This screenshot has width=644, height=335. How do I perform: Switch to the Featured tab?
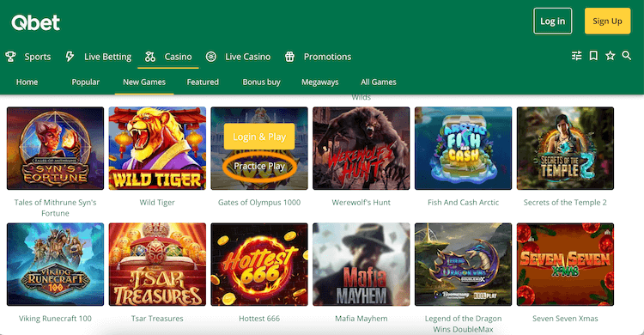(203, 82)
